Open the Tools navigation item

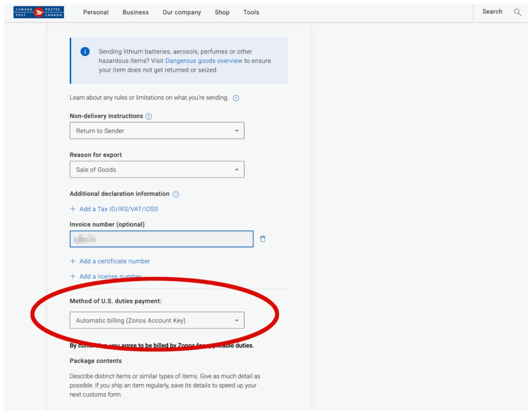pyautogui.click(x=251, y=12)
